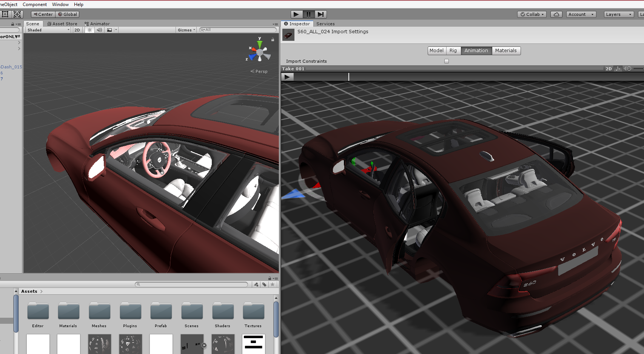Start Play mode with the Play button

coord(296,14)
